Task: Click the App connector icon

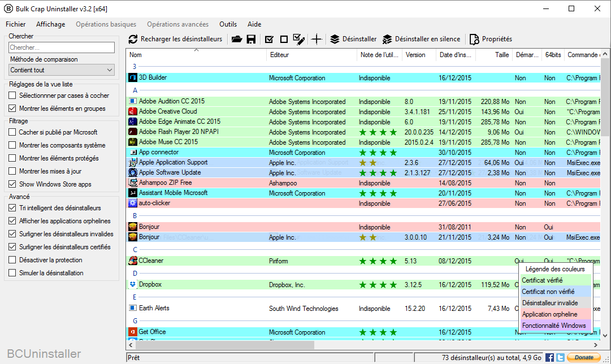Action: pyautogui.click(x=133, y=152)
